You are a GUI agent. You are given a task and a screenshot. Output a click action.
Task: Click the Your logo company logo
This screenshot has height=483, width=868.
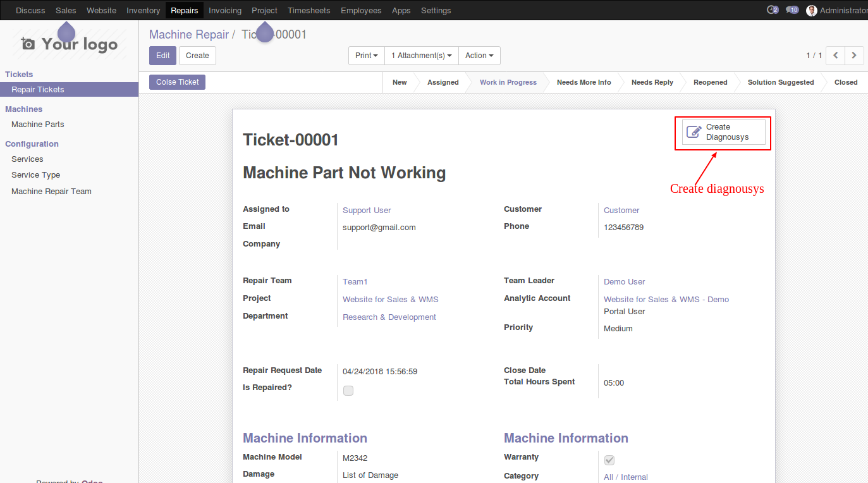(70, 44)
